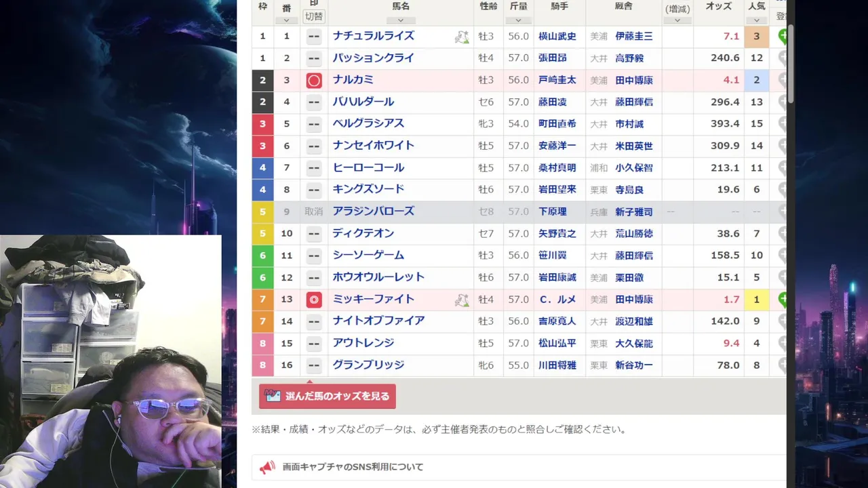This screenshot has height=488, width=868.
Task: Open mark selector for グランブリッジ
Action: tap(314, 365)
